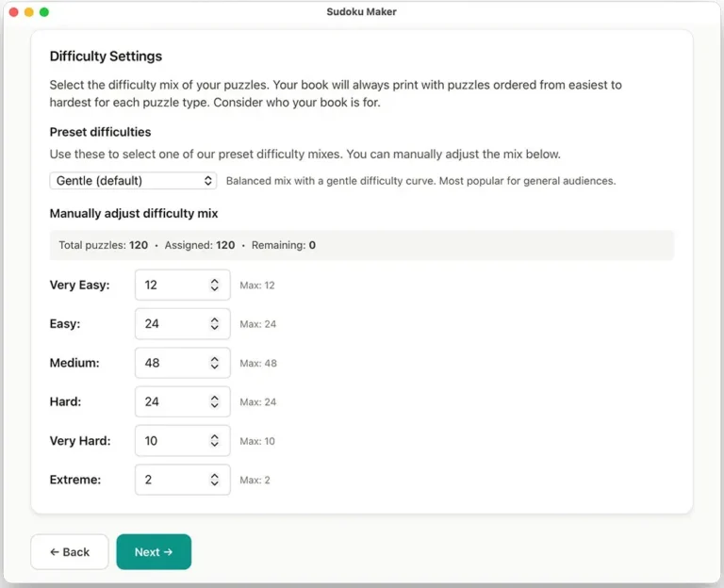Click the Hard stepper arrows

[x=215, y=401]
